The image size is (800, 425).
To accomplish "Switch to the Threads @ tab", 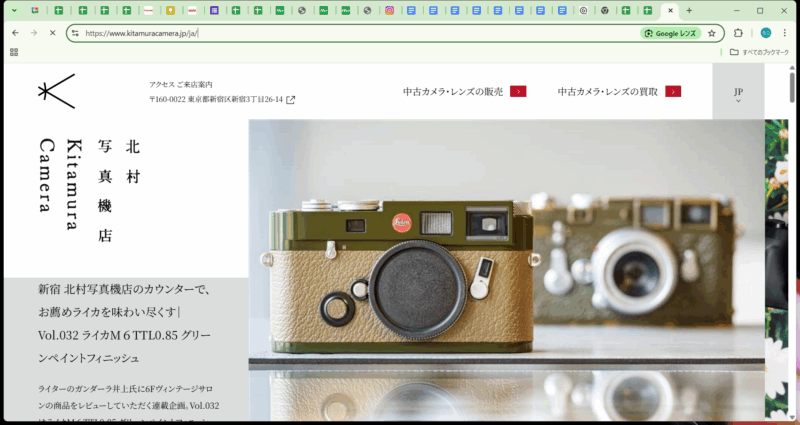I will pos(583,10).
